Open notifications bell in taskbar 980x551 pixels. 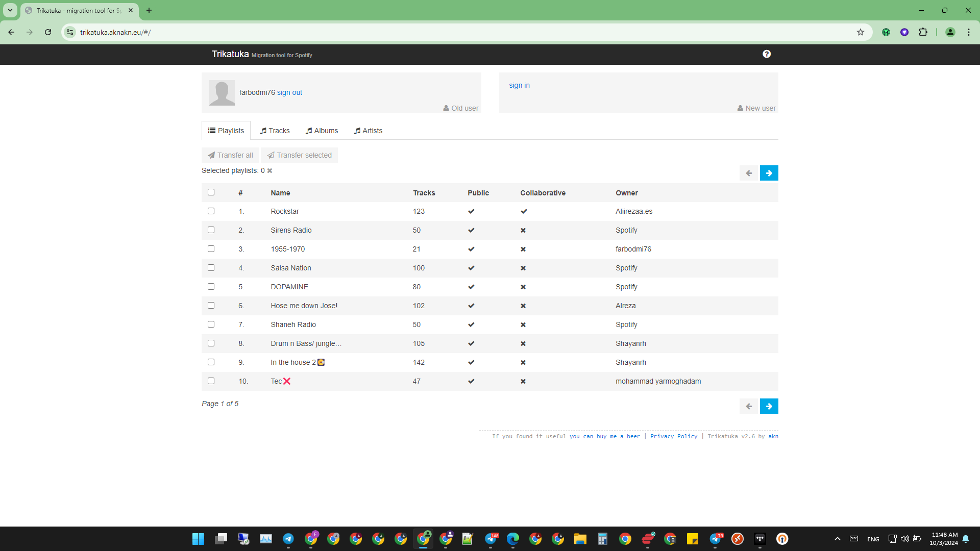coord(966,539)
